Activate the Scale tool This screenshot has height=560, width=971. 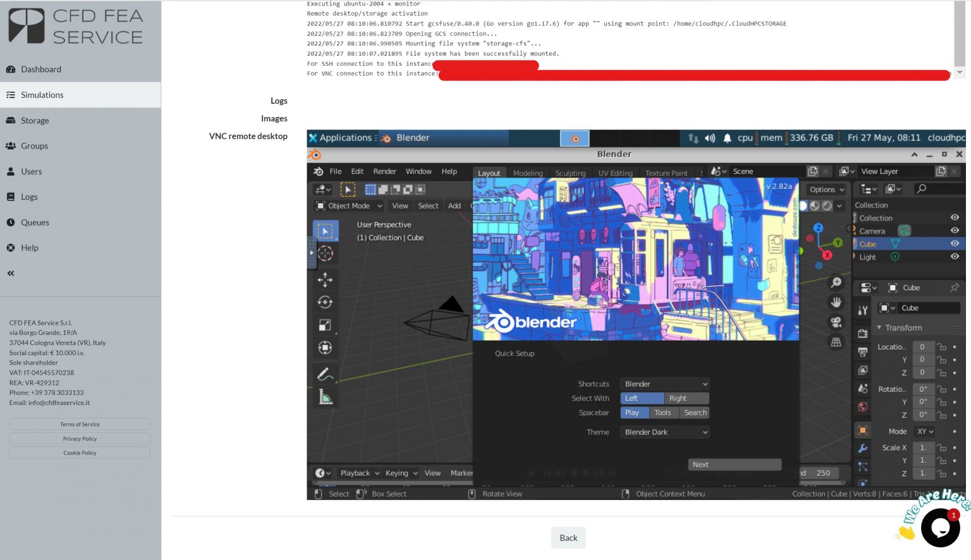[x=325, y=324]
